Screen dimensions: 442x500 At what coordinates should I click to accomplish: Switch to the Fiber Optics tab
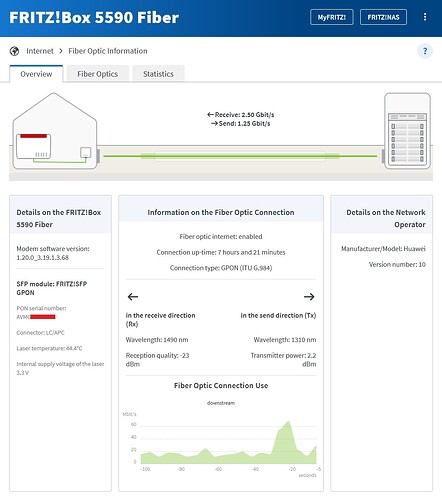click(98, 74)
